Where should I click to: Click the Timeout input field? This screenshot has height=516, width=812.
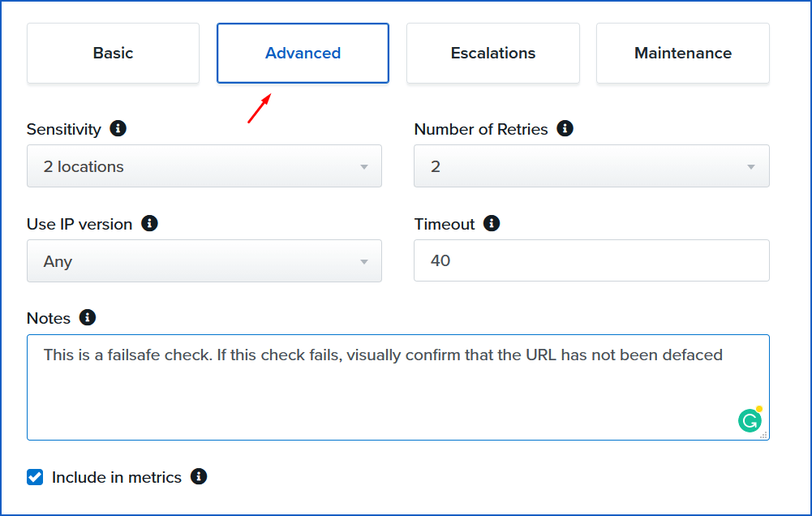click(x=591, y=260)
